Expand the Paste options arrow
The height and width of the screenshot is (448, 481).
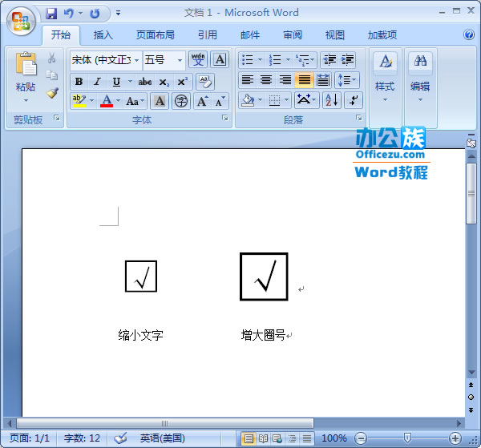tap(26, 100)
